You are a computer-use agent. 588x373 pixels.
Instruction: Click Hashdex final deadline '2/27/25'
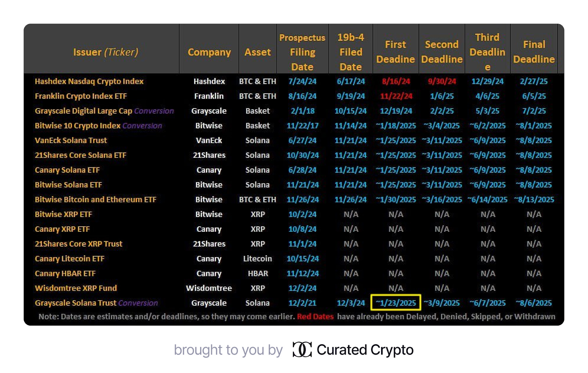pos(534,81)
